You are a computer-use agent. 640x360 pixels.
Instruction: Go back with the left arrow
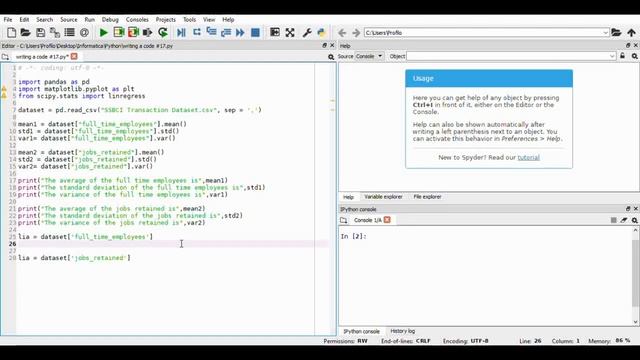342,33
